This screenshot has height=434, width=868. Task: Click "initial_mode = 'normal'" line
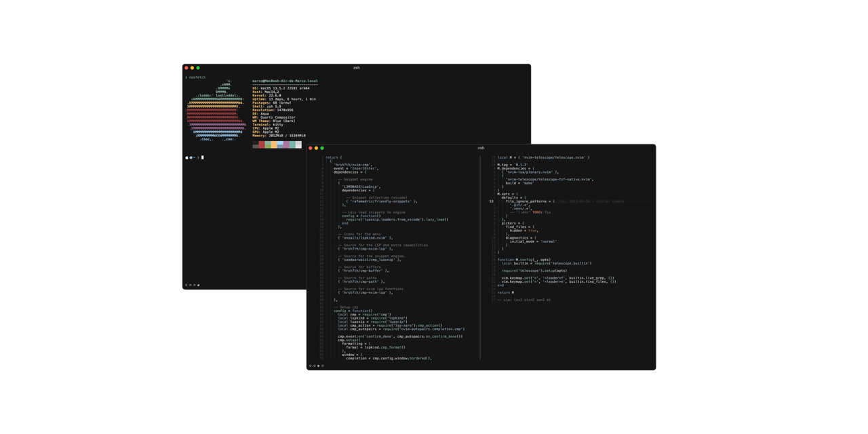(533, 241)
